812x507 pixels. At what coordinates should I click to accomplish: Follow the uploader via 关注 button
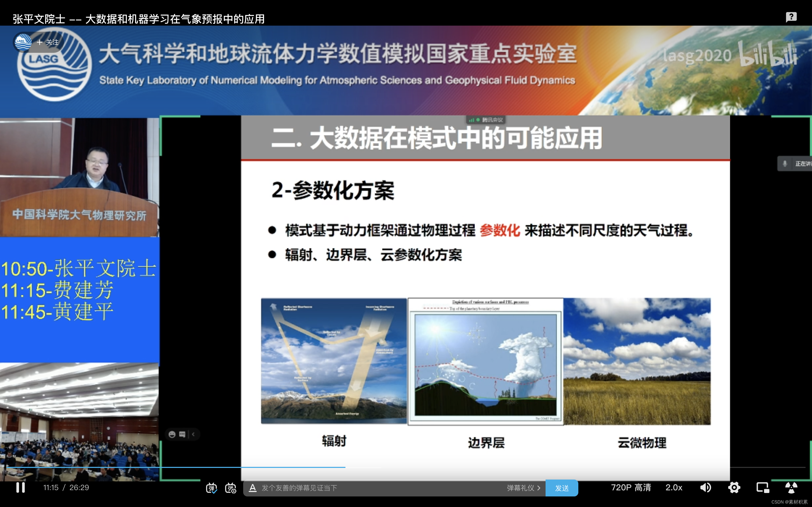(x=48, y=42)
